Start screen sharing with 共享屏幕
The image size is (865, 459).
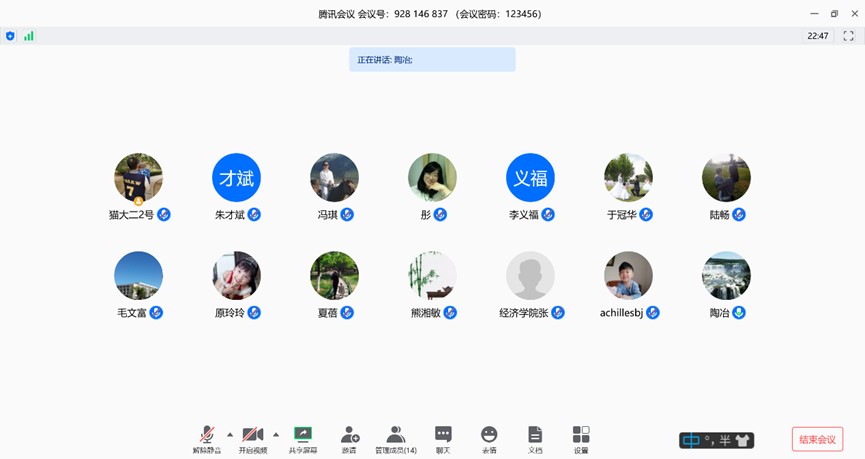(x=303, y=435)
